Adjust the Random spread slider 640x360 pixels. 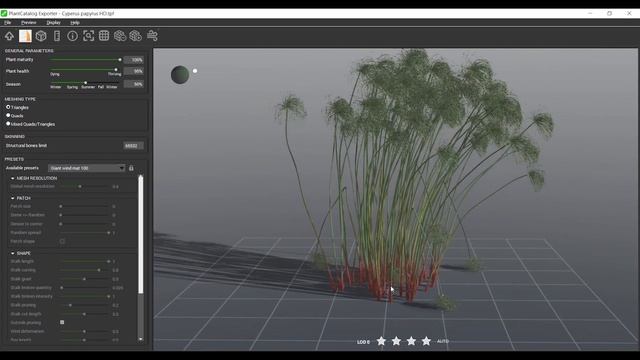coord(85,233)
